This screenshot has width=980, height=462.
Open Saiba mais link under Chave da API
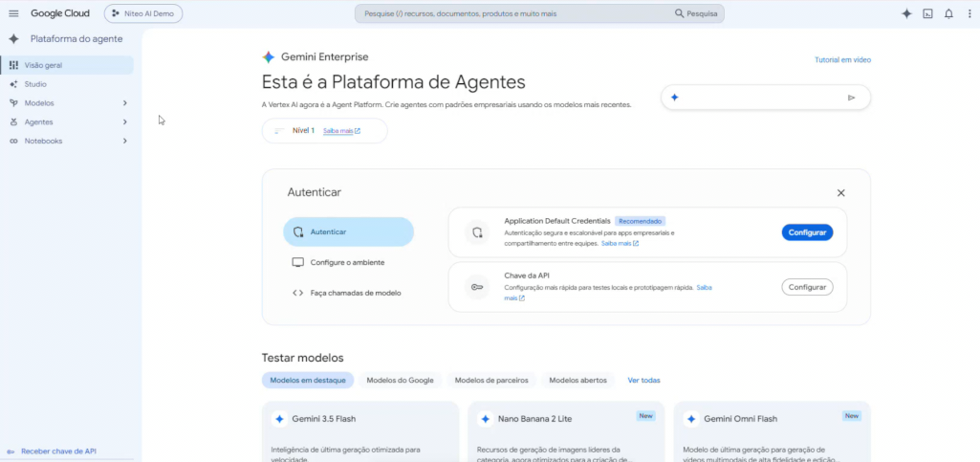[x=704, y=288]
